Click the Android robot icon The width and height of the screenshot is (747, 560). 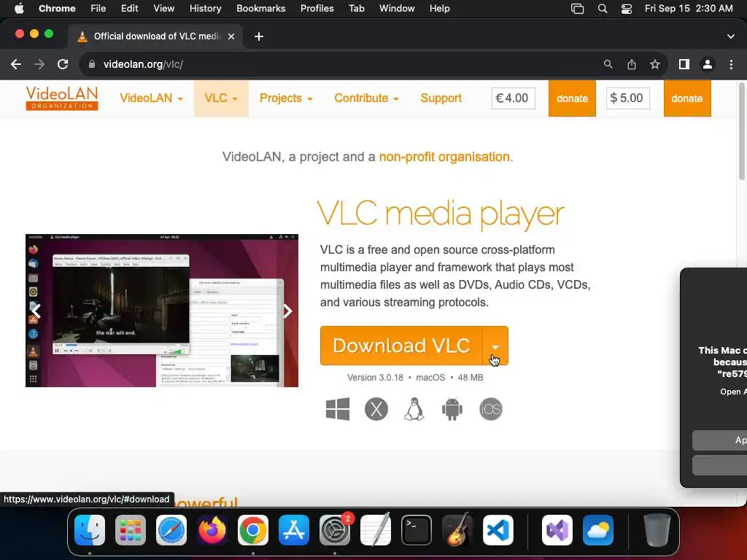[452, 409]
